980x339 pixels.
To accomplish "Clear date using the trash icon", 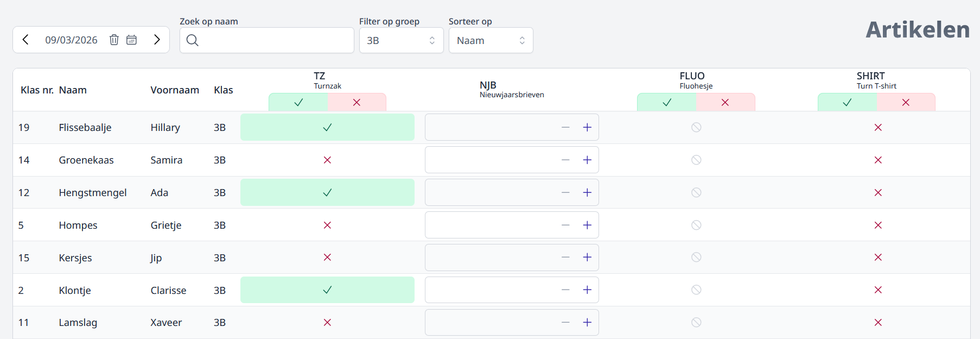I will pyautogui.click(x=114, y=40).
